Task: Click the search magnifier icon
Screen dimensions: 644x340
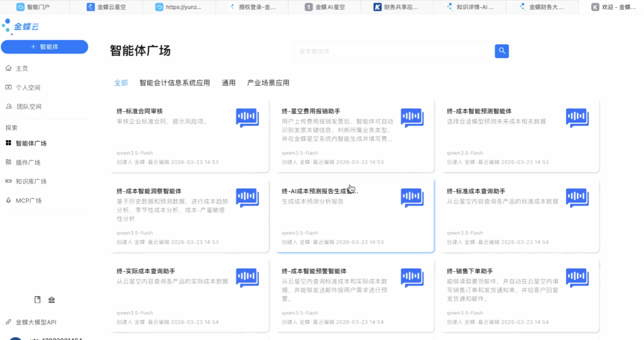Action: click(501, 51)
